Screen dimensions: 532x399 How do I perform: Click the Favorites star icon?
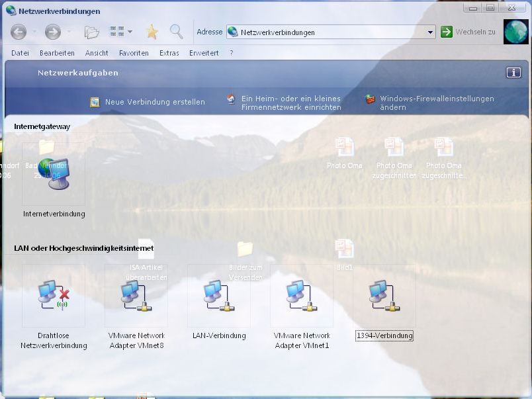(x=152, y=32)
